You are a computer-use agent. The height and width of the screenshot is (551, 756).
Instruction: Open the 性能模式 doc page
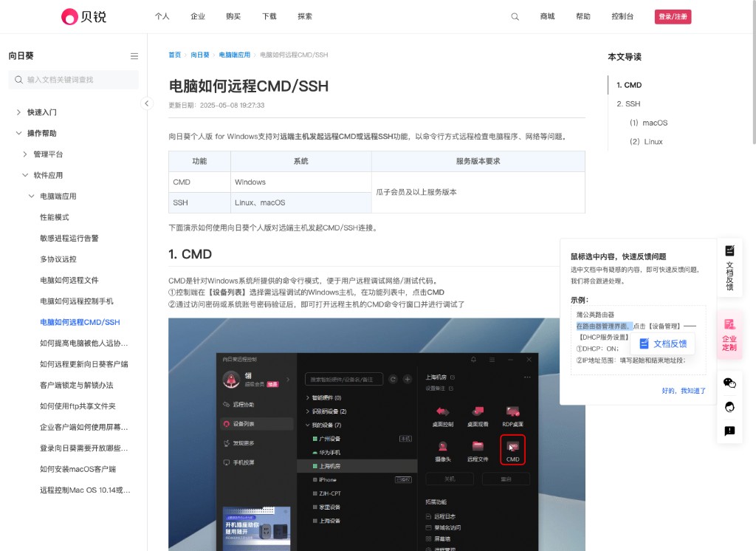(x=55, y=218)
